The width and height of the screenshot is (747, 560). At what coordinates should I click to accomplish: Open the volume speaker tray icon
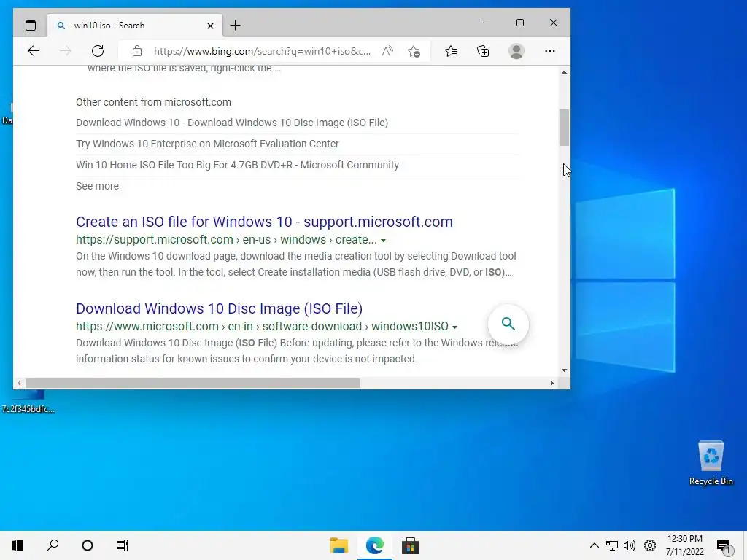point(630,545)
